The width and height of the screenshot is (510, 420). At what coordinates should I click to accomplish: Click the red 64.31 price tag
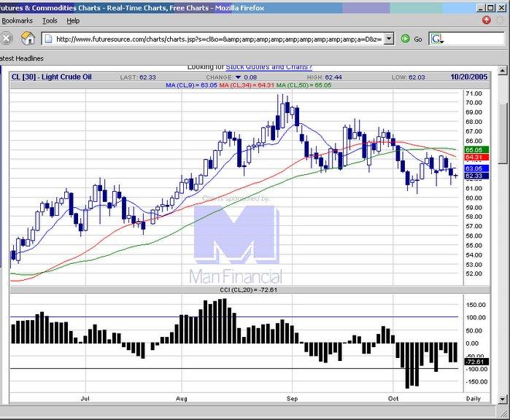[476, 157]
